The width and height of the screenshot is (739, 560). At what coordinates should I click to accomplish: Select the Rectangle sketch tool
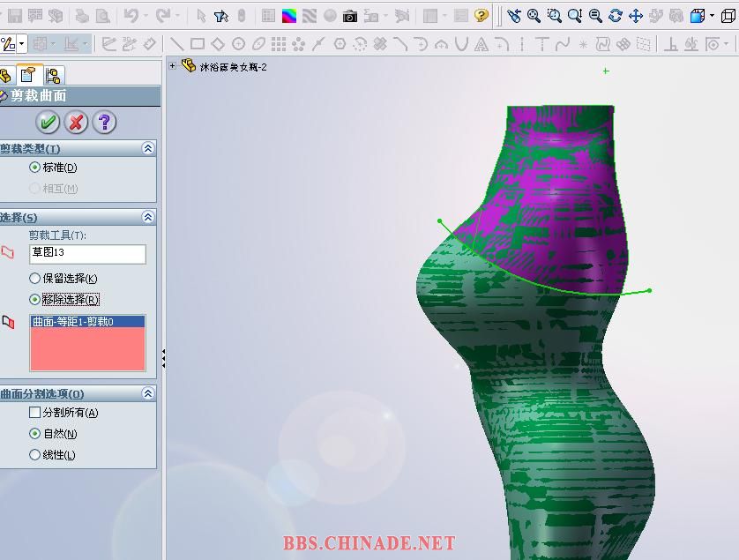click(198, 44)
